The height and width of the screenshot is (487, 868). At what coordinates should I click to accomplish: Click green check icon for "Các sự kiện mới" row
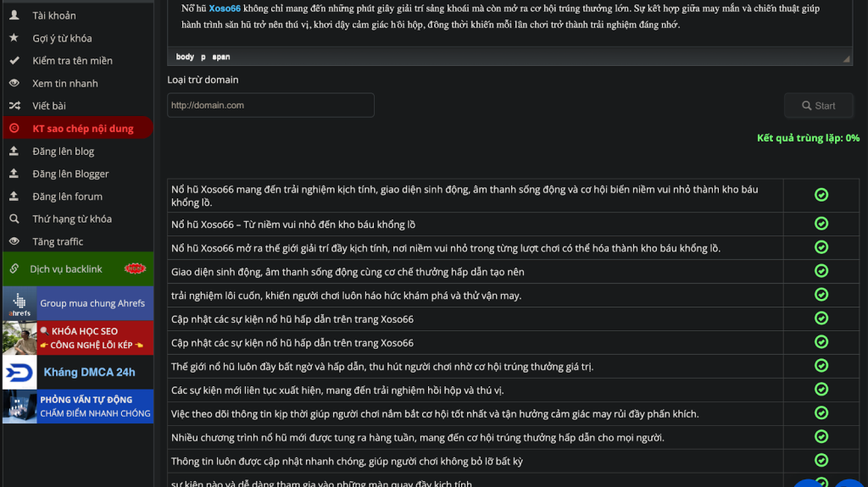pyautogui.click(x=821, y=390)
